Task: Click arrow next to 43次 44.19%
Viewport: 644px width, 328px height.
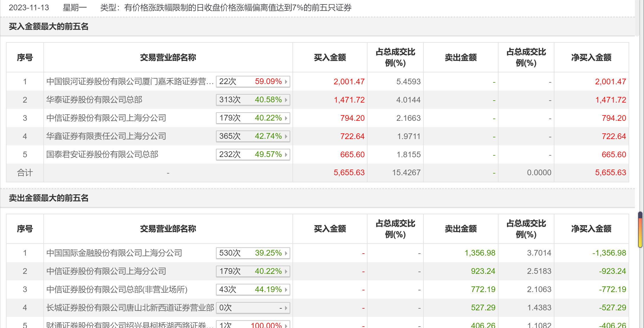Action: (x=286, y=290)
